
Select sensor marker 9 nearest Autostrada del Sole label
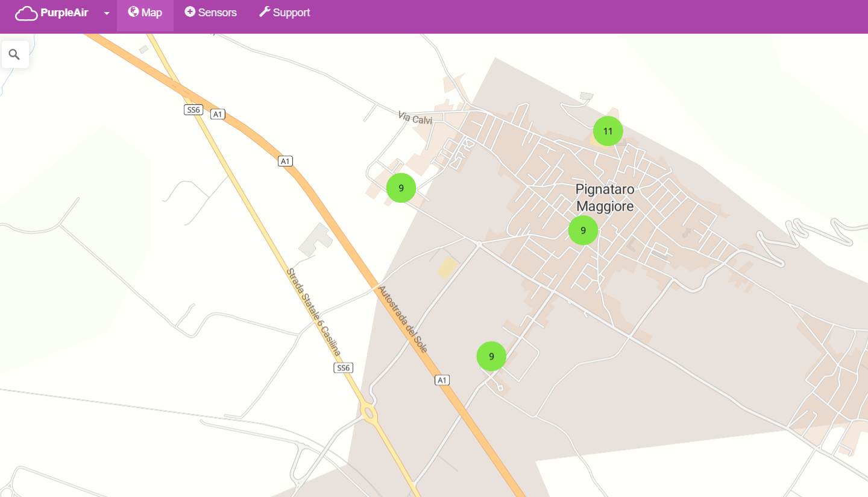pos(491,356)
